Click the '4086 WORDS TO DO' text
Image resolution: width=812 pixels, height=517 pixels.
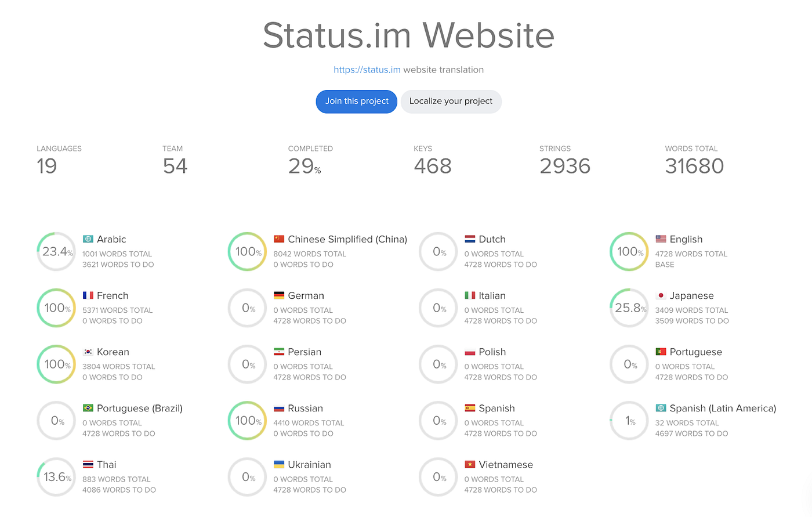[x=119, y=490]
